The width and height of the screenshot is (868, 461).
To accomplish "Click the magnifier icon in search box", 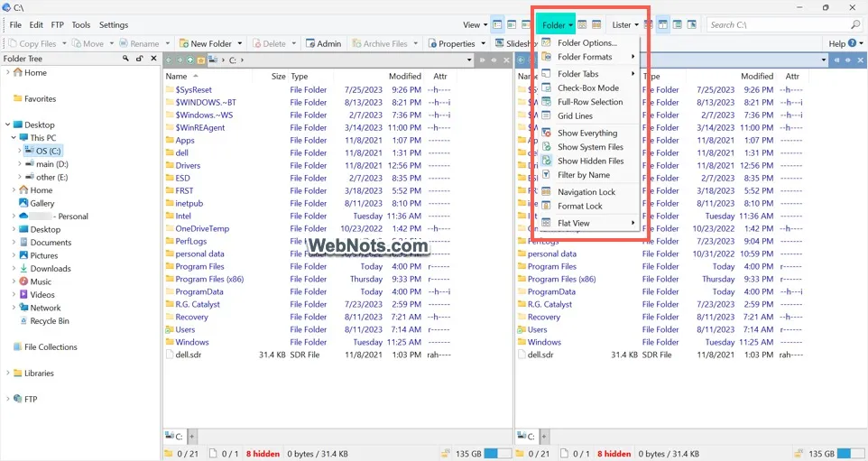I will tap(855, 25).
